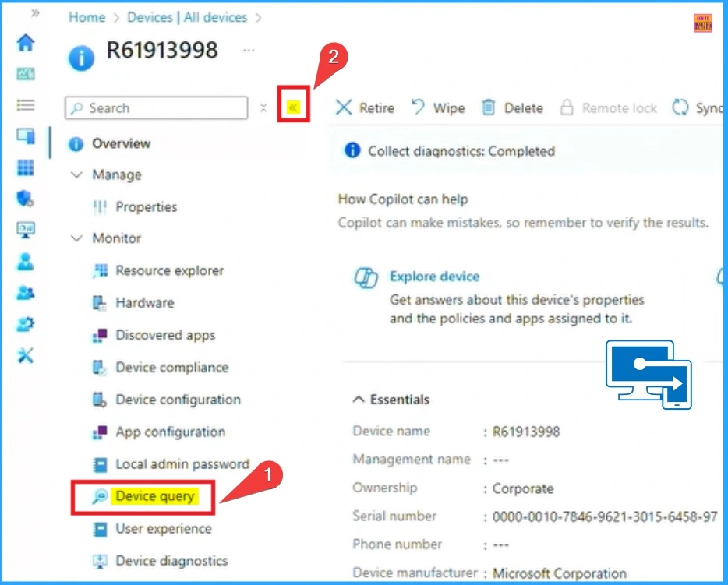Open the Home icon in the portal sidebar

(26, 43)
